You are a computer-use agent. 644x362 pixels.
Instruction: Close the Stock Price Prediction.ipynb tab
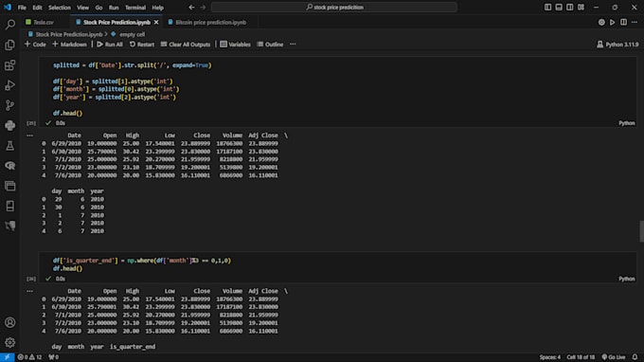point(156,22)
